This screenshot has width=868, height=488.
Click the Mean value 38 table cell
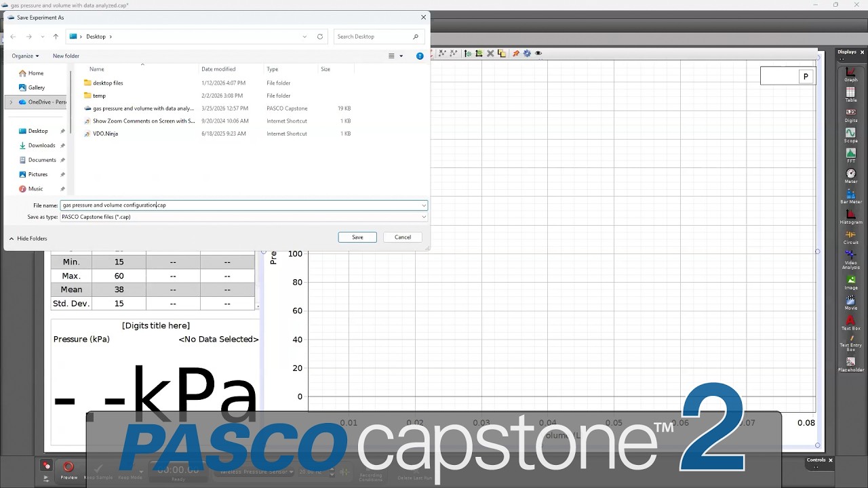(x=119, y=289)
